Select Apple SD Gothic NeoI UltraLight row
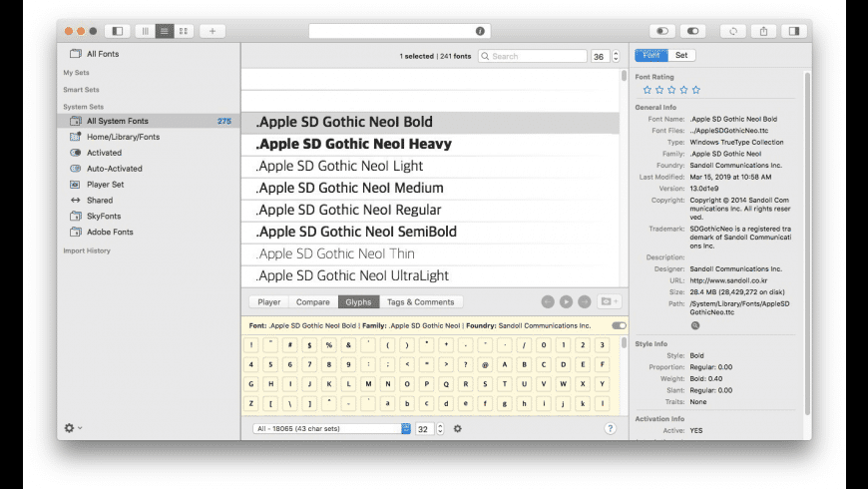 point(430,275)
